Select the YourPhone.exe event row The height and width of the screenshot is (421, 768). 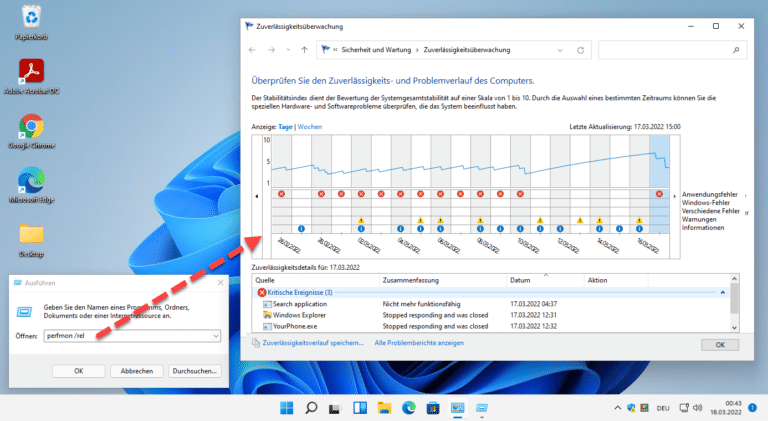[x=491, y=326]
